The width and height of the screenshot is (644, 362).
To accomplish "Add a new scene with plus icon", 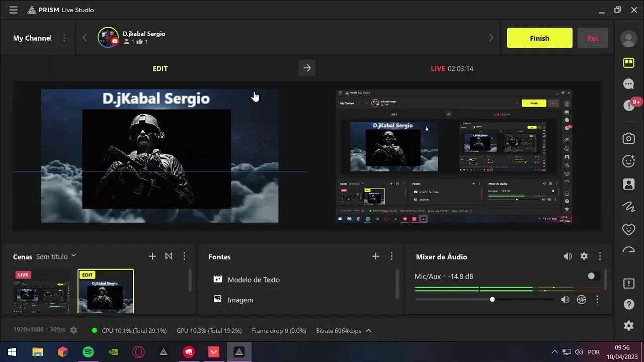I will click(x=152, y=256).
